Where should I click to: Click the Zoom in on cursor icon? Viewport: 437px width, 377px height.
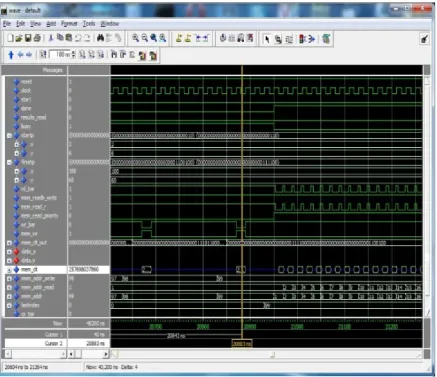pyautogui.click(x=162, y=39)
